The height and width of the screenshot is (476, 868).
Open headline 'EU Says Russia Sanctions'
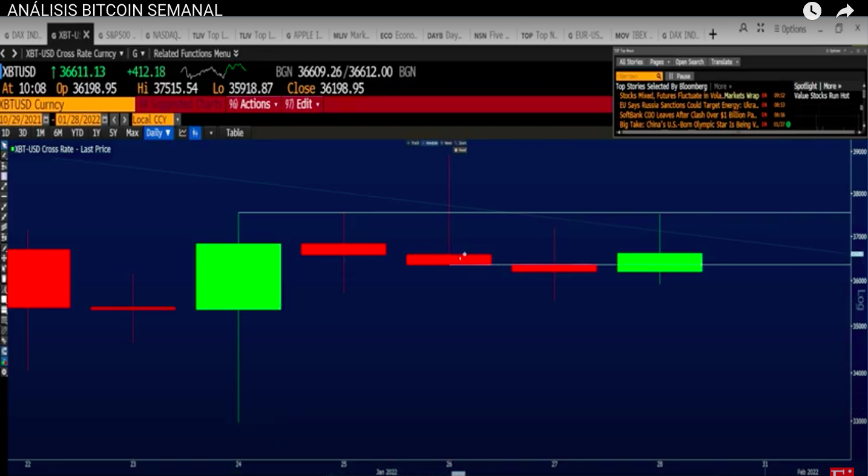pos(688,105)
